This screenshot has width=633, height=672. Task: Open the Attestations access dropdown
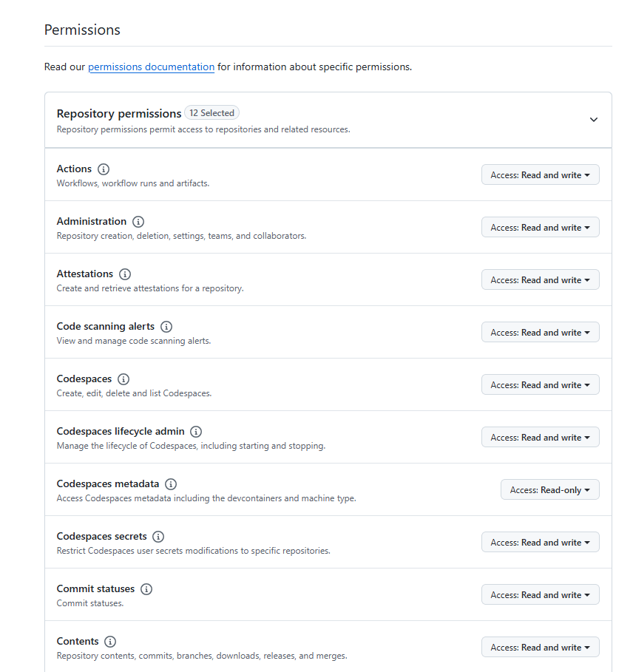pyautogui.click(x=540, y=280)
